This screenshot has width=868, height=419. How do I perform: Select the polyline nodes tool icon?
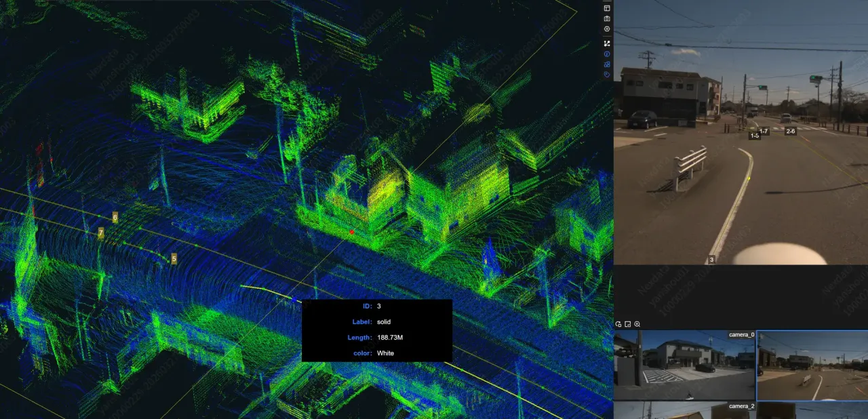point(607,43)
